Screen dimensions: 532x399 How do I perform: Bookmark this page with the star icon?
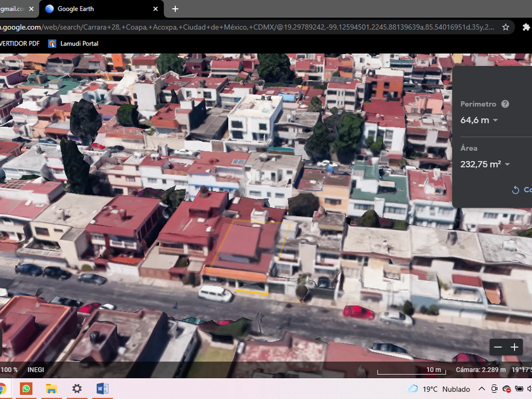(x=505, y=27)
